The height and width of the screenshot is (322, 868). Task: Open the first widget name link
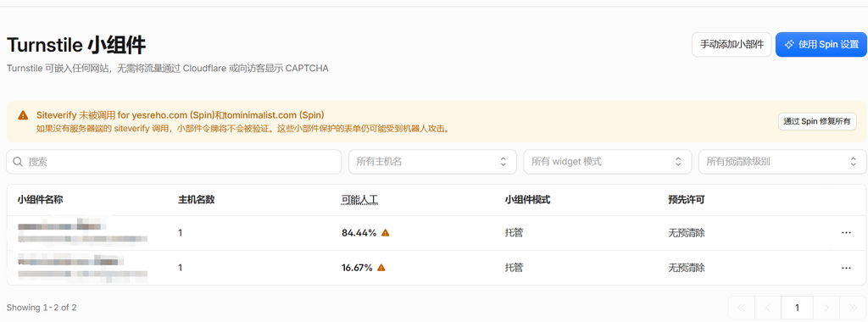point(59,226)
